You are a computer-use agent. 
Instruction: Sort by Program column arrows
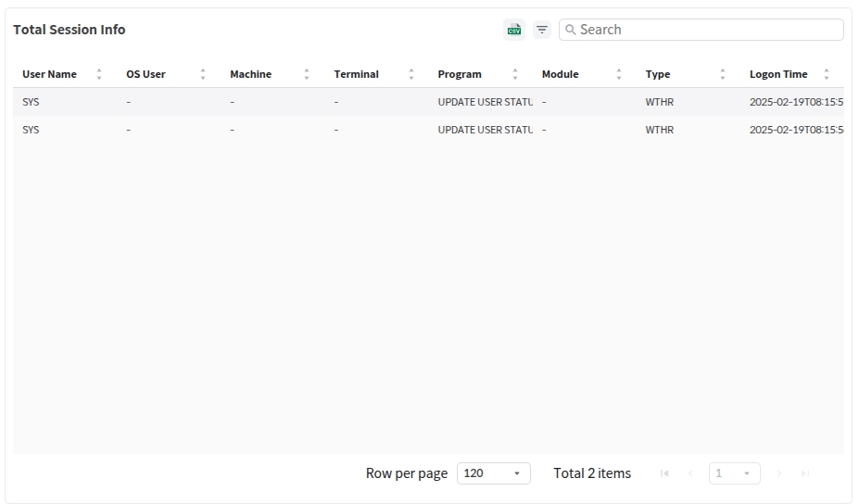(515, 74)
